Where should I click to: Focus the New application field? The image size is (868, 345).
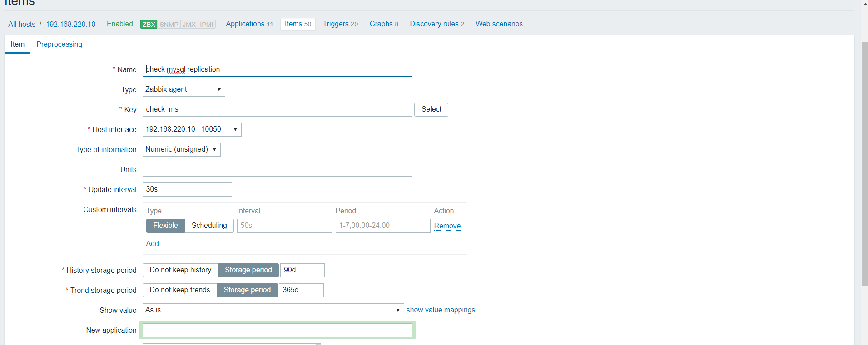click(x=277, y=330)
